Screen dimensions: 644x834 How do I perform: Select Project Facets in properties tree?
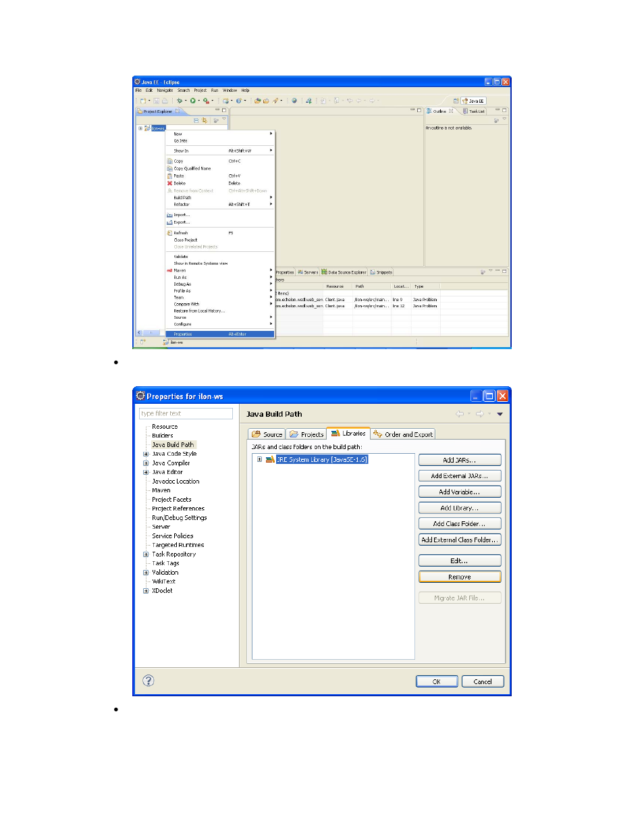pos(171,500)
